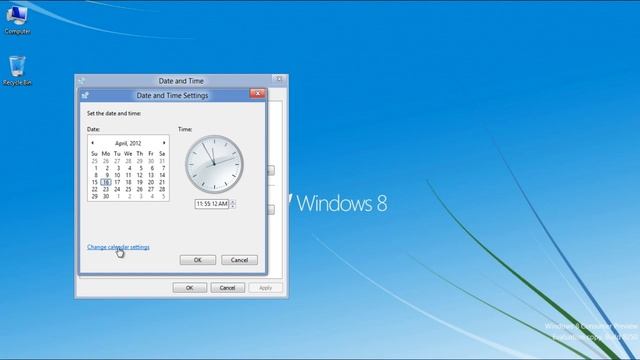
Task: Click Apply in the Date and Time window
Action: tap(265, 288)
